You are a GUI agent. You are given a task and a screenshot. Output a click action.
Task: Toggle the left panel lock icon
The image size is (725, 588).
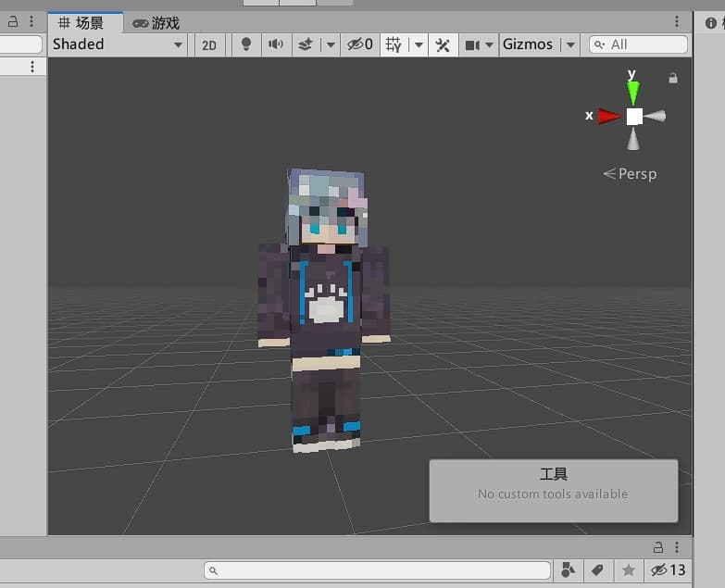tap(13, 21)
